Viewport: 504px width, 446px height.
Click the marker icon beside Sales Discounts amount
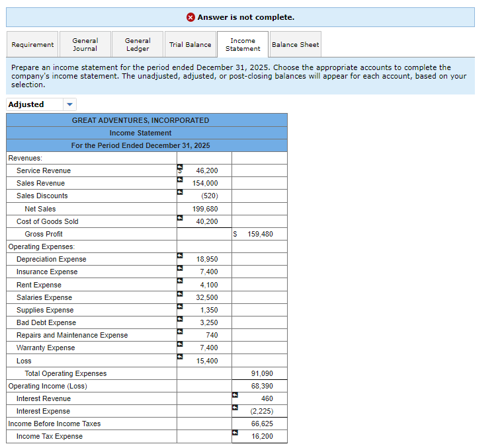tap(180, 192)
